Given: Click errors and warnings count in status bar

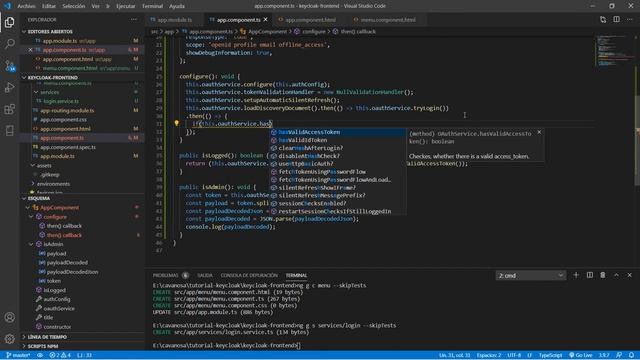Looking at the screenshot, I should (x=60, y=355).
